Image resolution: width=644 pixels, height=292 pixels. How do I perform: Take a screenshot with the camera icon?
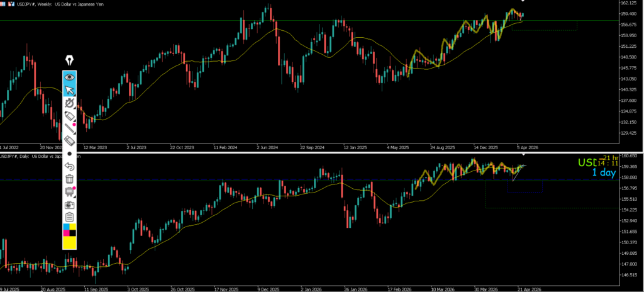tap(69, 205)
